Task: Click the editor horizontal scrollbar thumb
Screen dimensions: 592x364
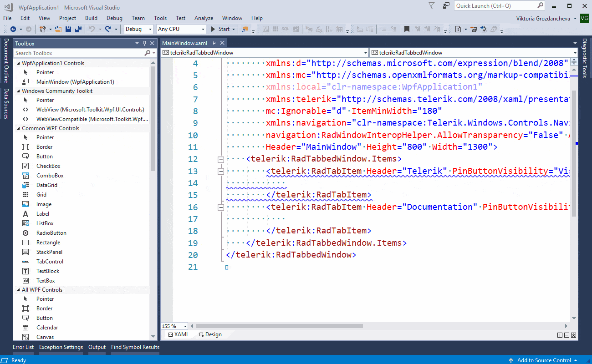Action: pos(279,326)
